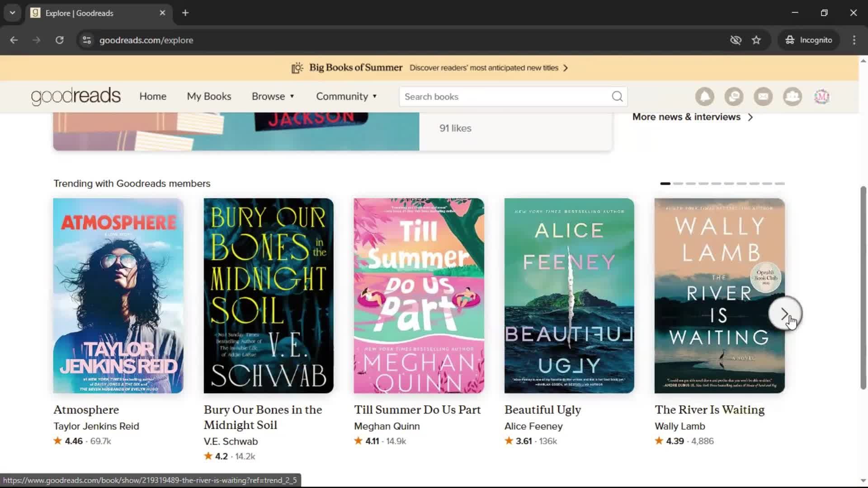Viewport: 868px width, 488px height.
Task: Open author Meghan Quinn link
Action: 387,426
